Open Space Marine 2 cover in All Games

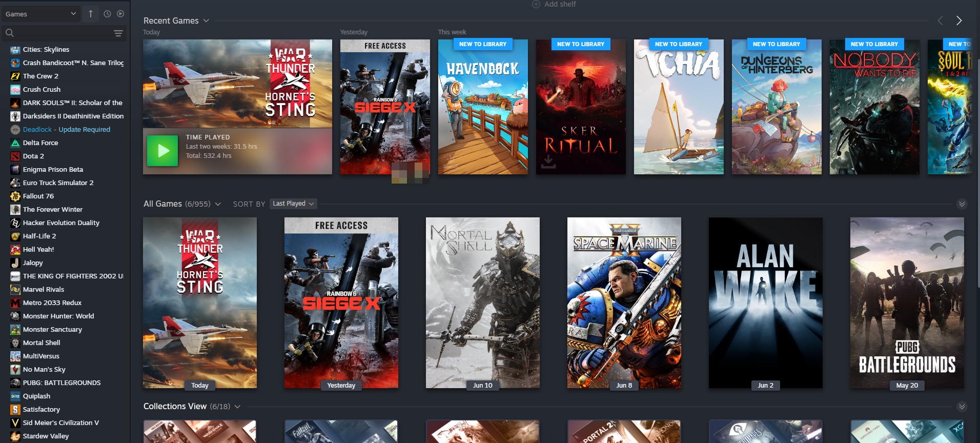coord(624,303)
